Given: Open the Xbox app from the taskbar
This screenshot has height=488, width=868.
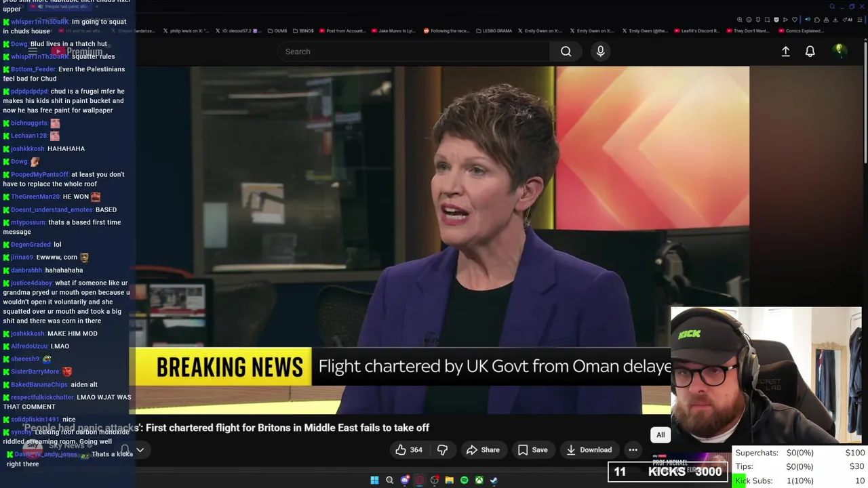Looking at the screenshot, I should click(479, 481).
